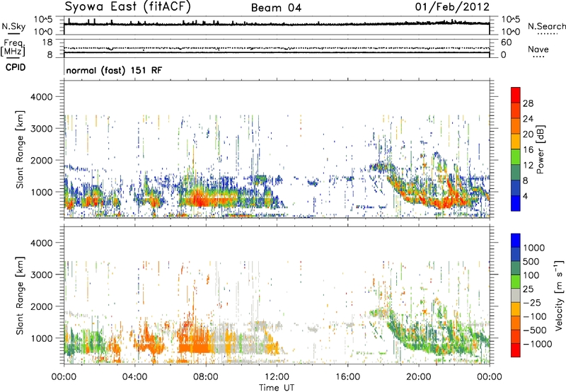Click the 'Beam 04' label
This screenshot has width=566, height=392.
[276, 8]
